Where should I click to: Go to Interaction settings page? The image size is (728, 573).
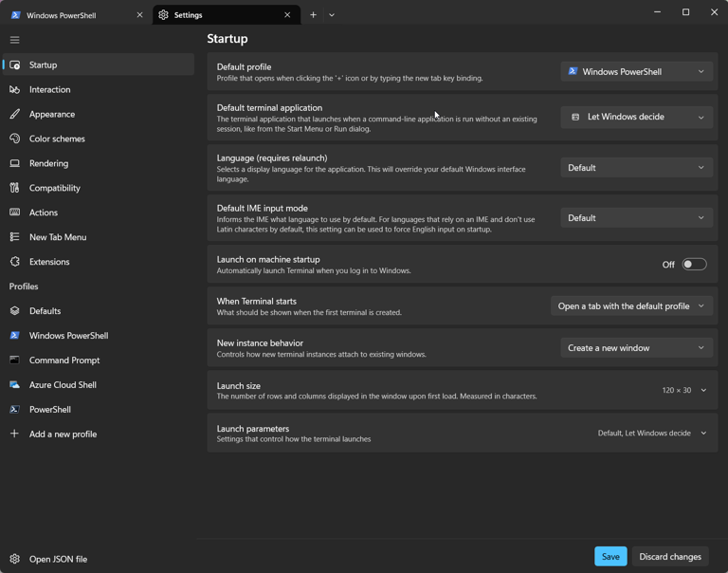click(99, 90)
